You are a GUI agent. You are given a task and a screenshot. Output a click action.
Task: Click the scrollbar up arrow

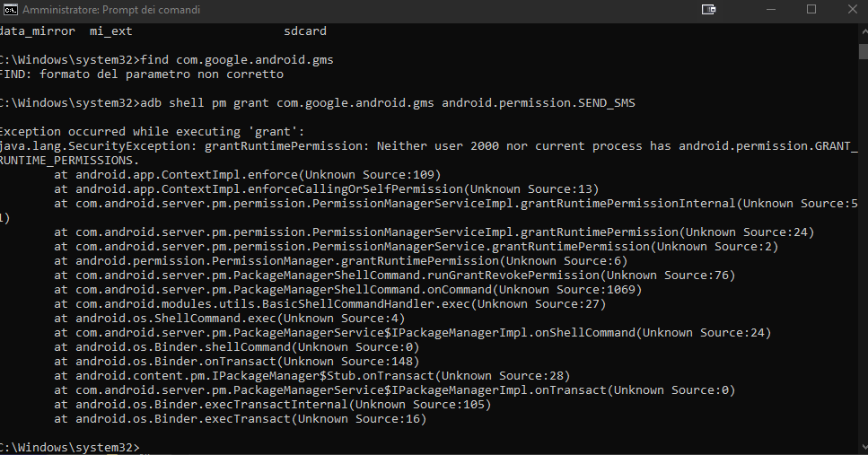pyautogui.click(x=864, y=32)
